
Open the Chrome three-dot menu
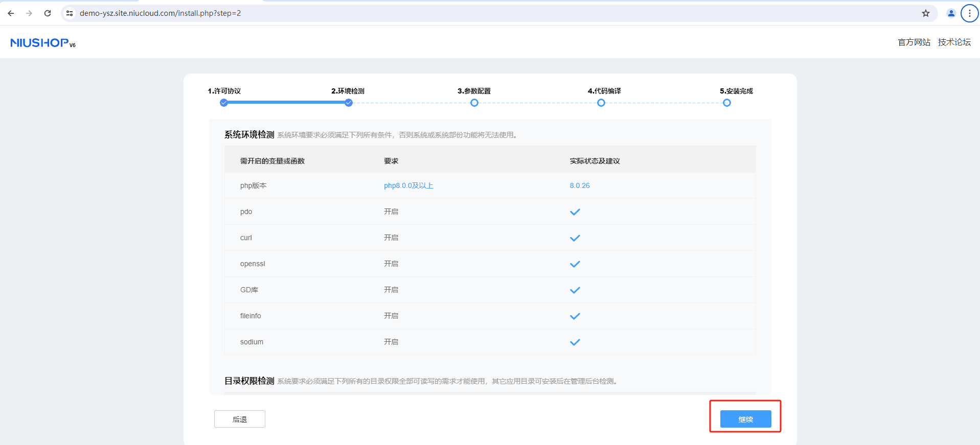tap(969, 13)
